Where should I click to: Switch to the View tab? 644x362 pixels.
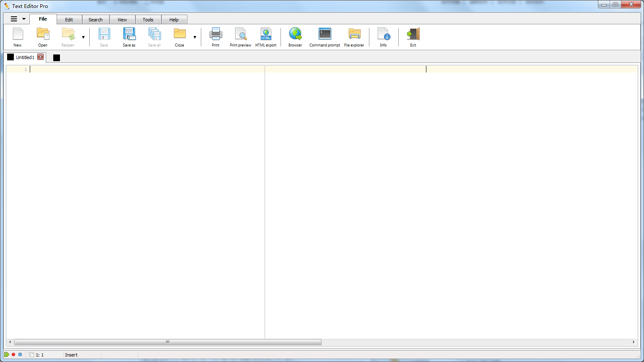(122, 20)
